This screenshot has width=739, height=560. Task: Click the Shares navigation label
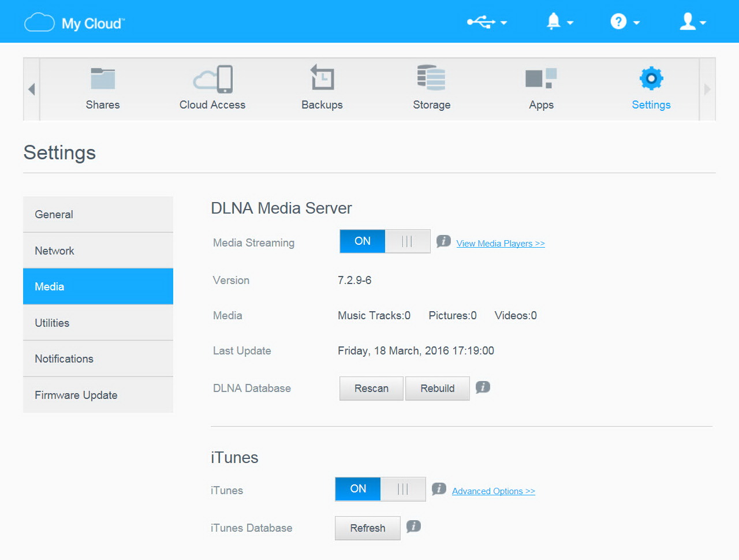(103, 105)
